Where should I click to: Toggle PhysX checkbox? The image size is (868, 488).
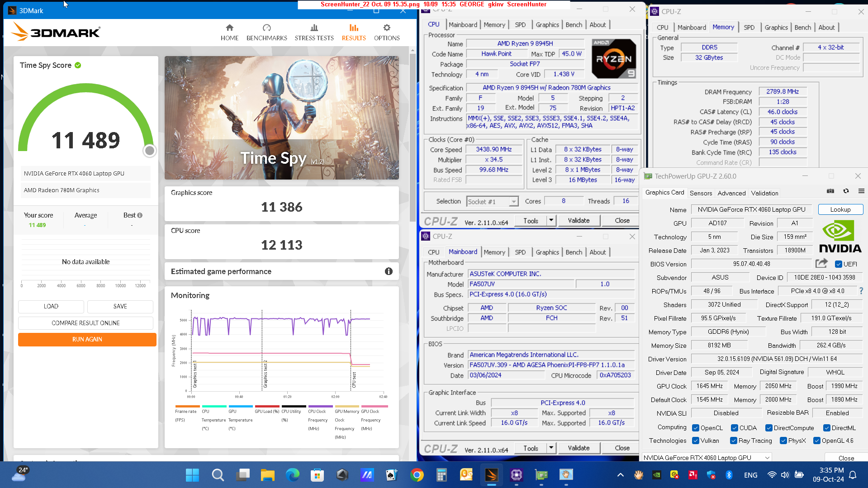[x=783, y=441]
